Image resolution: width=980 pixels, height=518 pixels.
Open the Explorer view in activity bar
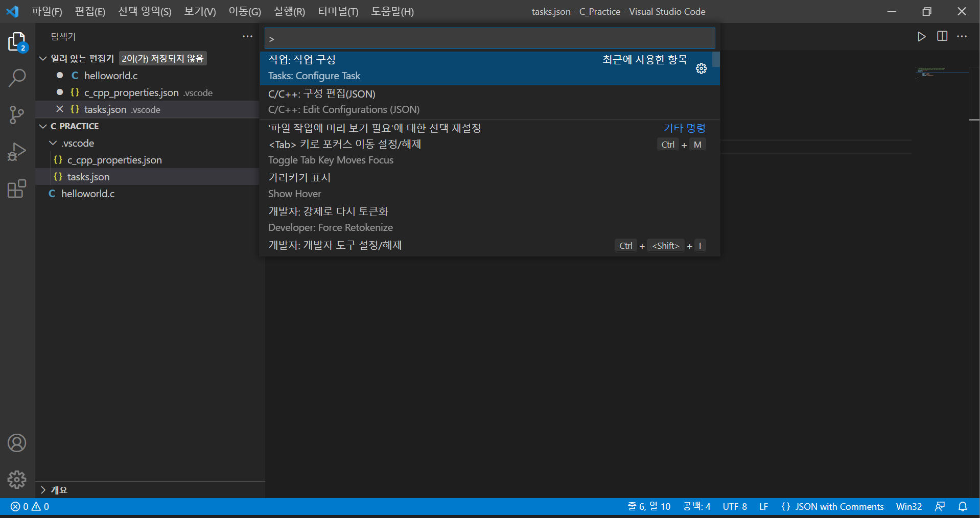tap(17, 42)
